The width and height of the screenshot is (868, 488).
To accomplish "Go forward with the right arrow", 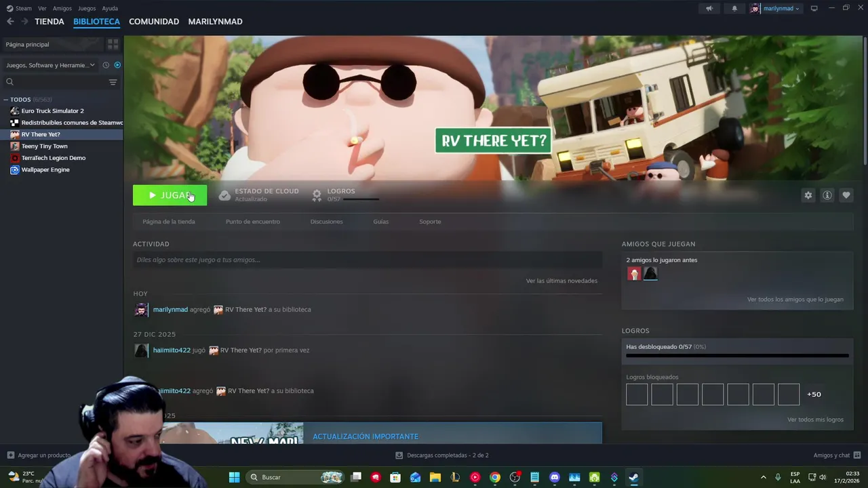I will (x=24, y=22).
